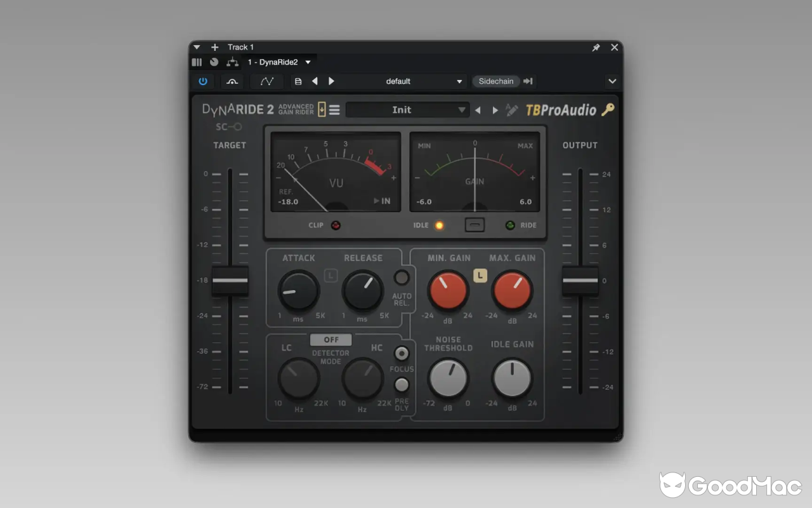The height and width of the screenshot is (508, 812).
Task: Open the host preset file icon
Action: 298,81
